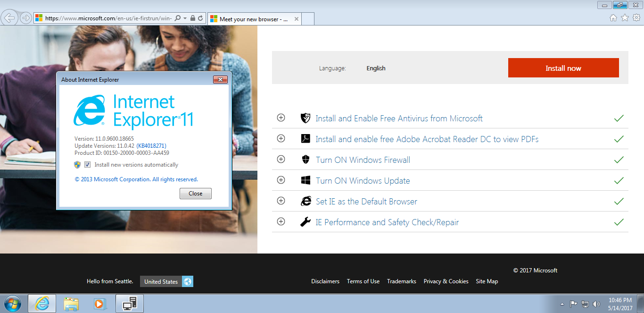The height and width of the screenshot is (313, 644).
Task: Open Favorites with the star icon
Action: coord(625,17)
